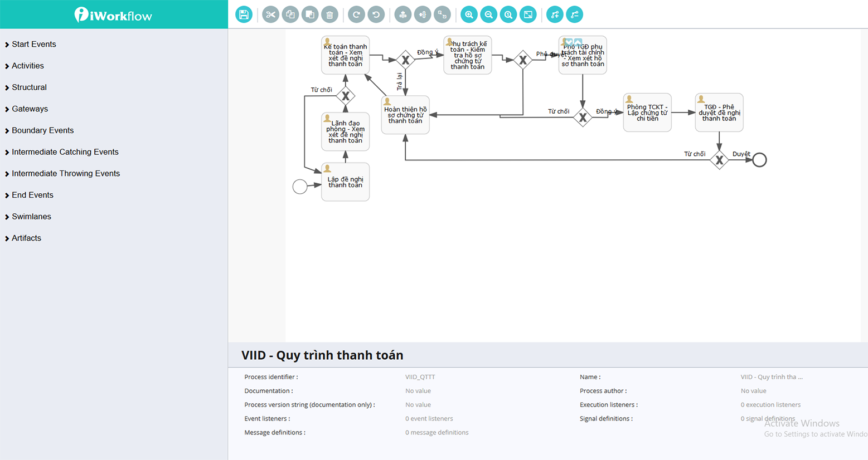This screenshot has height=460, width=868.
Task: Edit the Process identifier VIID_QTTT value
Action: (x=420, y=377)
